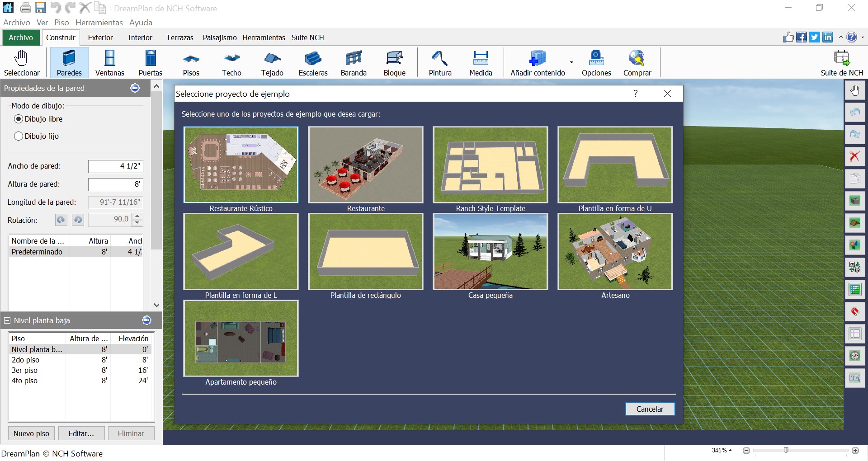Select the Restaurante Rústico sample thumbnail
Viewport: 868px width, 461px height.
[241, 165]
